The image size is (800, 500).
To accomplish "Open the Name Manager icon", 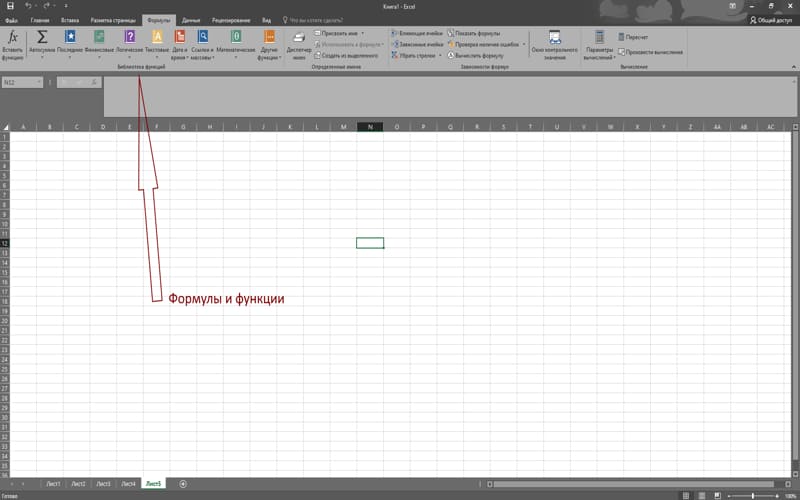I will pyautogui.click(x=299, y=37).
